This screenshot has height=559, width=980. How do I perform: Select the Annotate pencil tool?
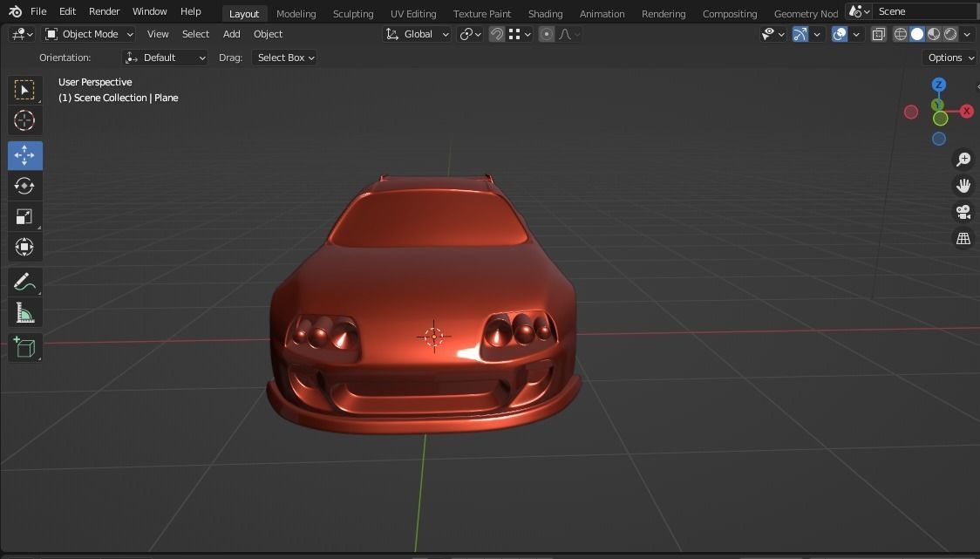point(25,282)
